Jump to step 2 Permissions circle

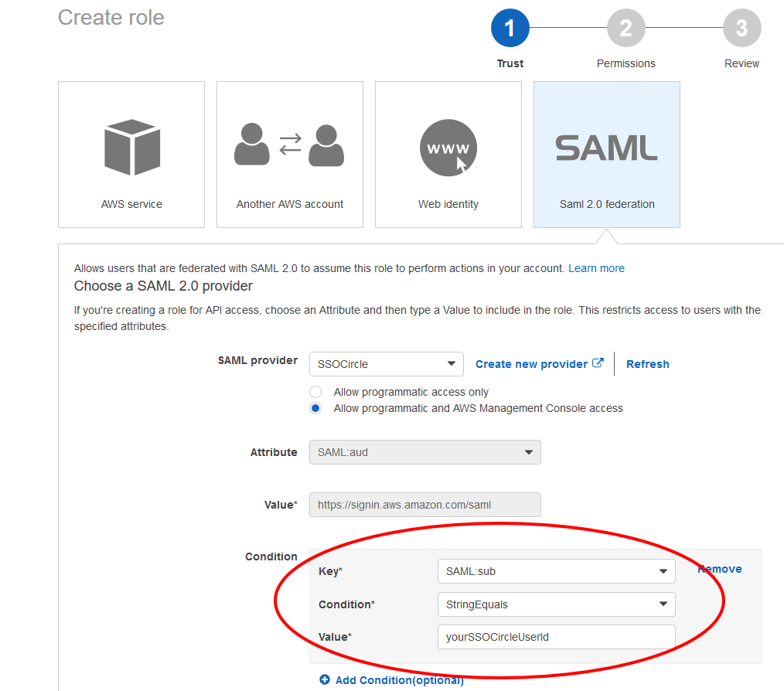point(626,28)
